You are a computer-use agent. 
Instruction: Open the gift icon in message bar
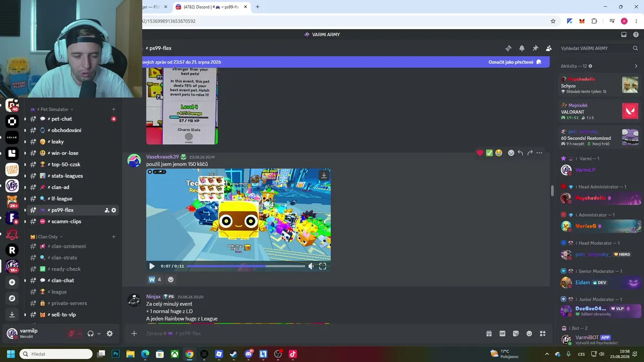click(x=489, y=333)
